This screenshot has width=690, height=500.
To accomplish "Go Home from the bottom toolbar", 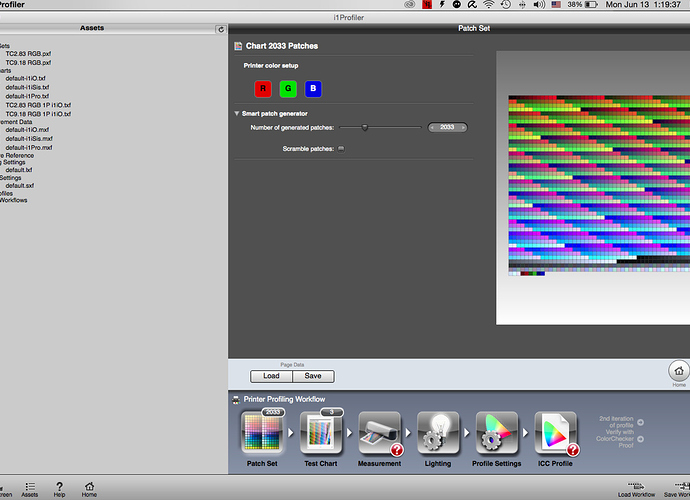I will (89, 489).
